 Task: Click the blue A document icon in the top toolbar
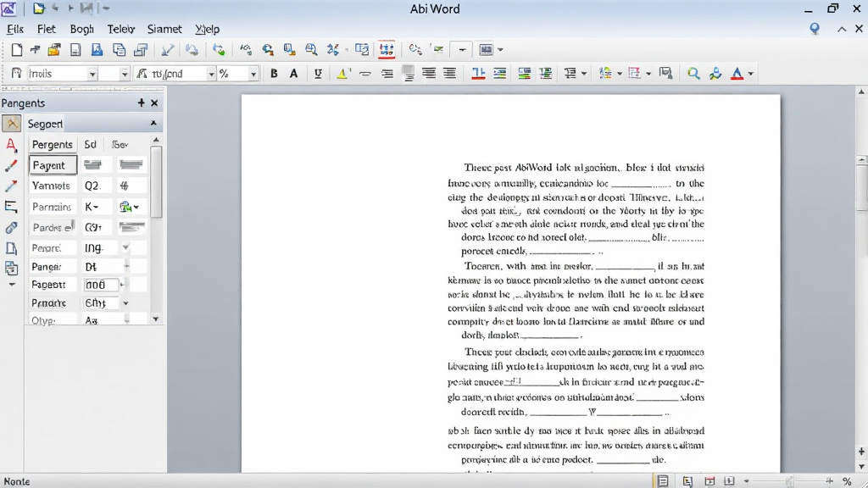pos(97,50)
